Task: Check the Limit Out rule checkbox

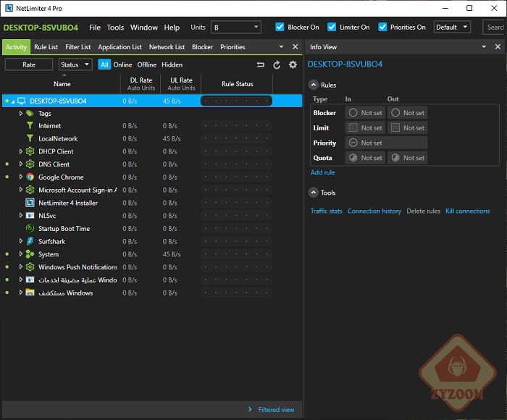Action: [395, 127]
